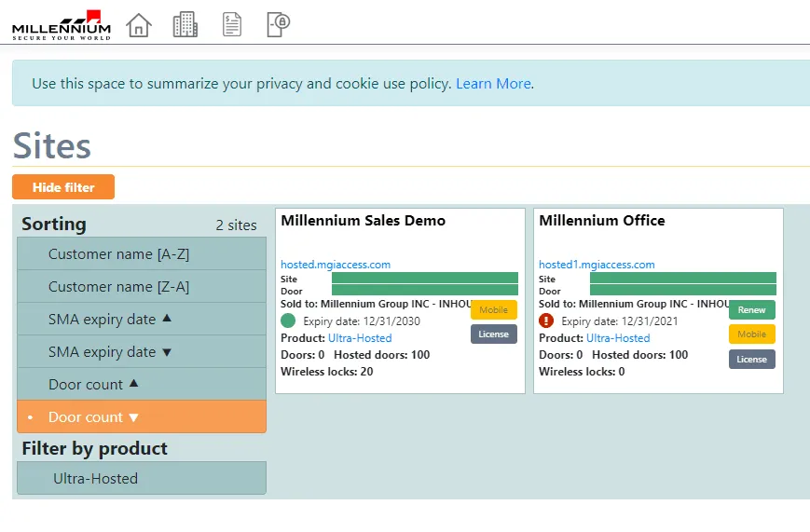Click green status circle on Sales Demo
The image size is (810, 532).
(x=288, y=321)
